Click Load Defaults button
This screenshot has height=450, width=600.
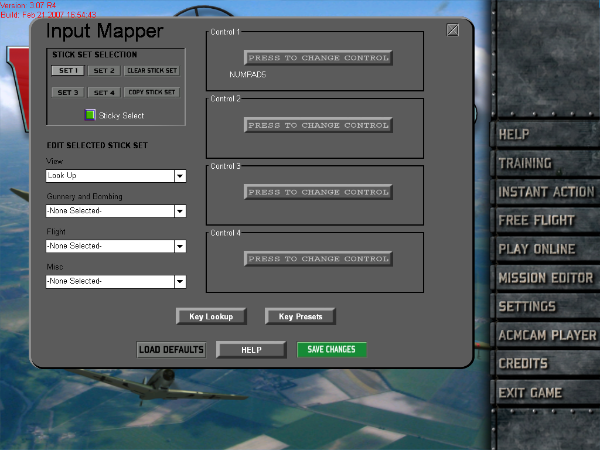pyautogui.click(x=171, y=350)
